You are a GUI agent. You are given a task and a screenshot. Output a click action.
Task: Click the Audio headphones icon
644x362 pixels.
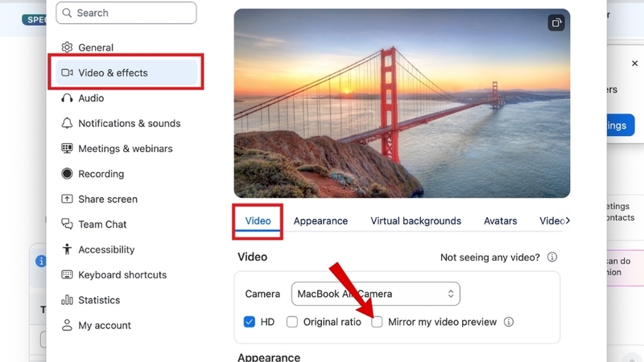68,98
